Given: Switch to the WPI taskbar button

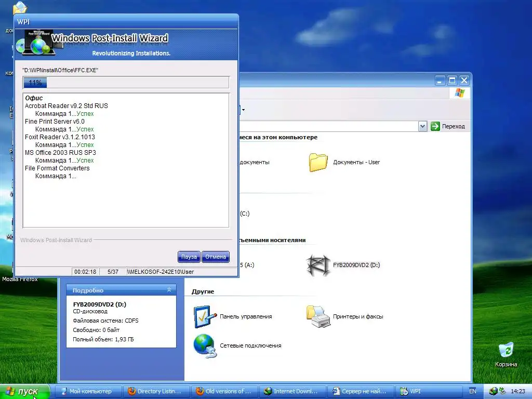Looking at the screenshot, I should tap(429, 391).
